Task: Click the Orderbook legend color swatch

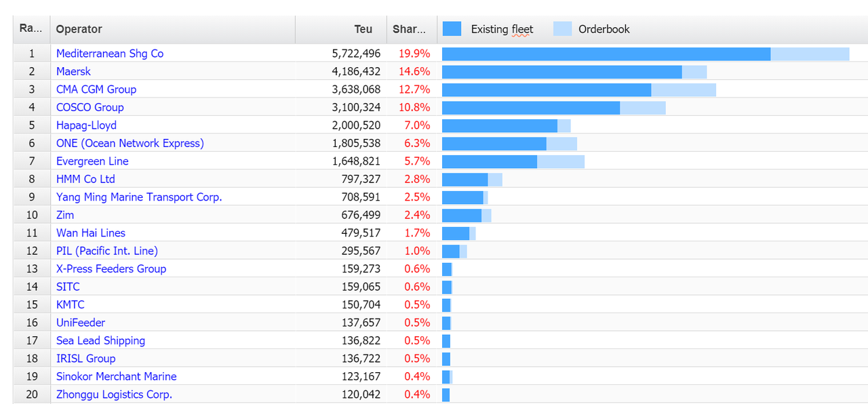Action: coord(563,28)
